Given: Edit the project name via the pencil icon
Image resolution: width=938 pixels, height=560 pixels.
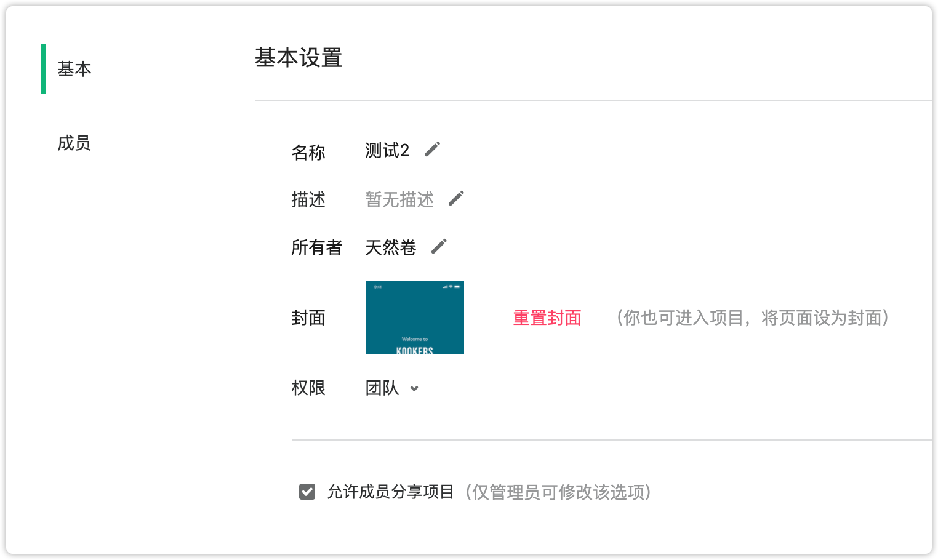Looking at the screenshot, I should pyautogui.click(x=433, y=150).
